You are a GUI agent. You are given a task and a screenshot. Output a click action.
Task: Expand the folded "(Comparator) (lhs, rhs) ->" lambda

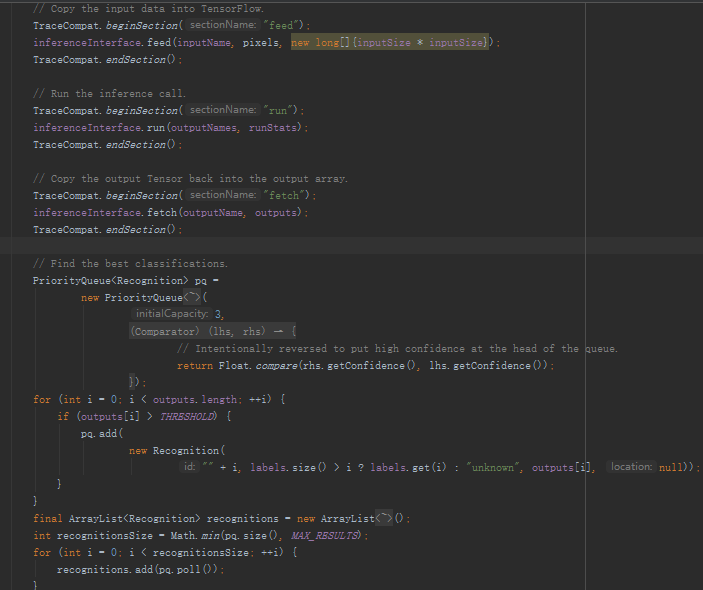(x=212, y=331)
